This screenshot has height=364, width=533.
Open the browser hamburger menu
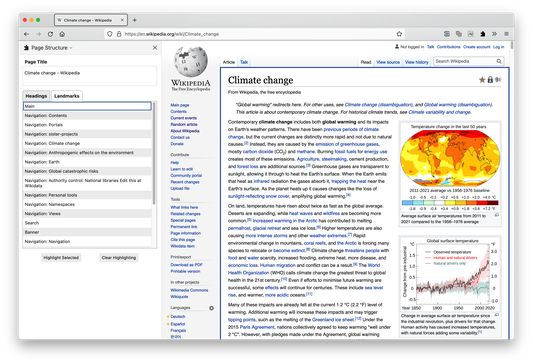pyautogui.click(x=506, y=34)
